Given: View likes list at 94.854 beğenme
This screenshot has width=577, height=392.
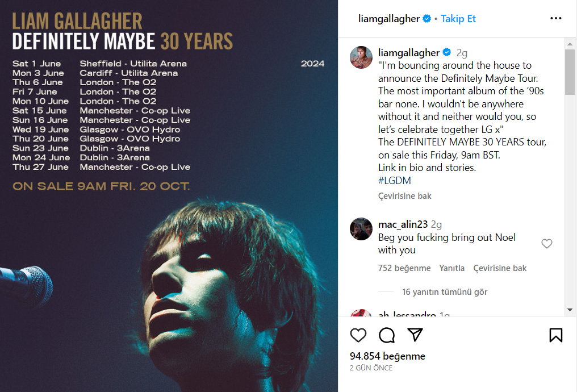Looking at the screenshot, I should (387, 356).
